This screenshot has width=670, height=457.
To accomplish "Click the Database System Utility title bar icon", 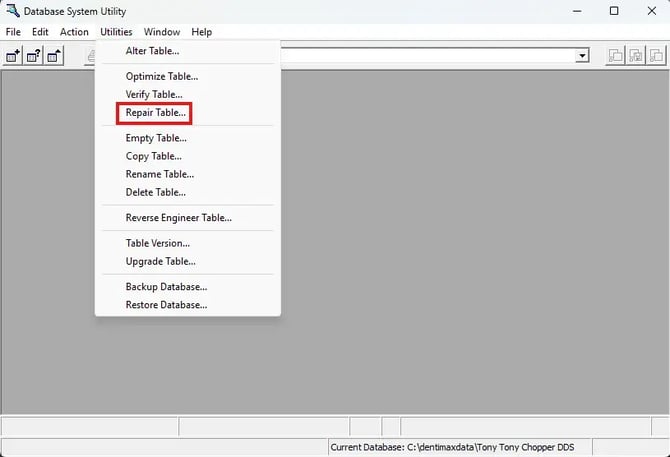I will click(11, 11).
